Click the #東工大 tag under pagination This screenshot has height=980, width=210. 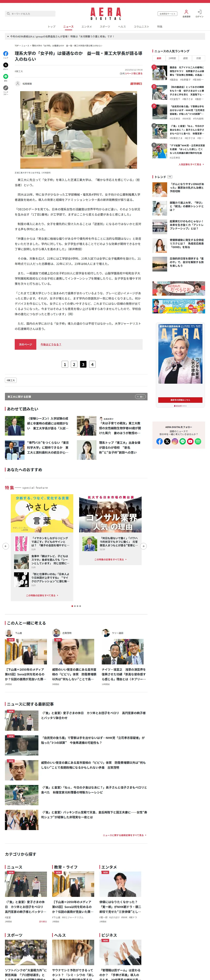point(11,380)
